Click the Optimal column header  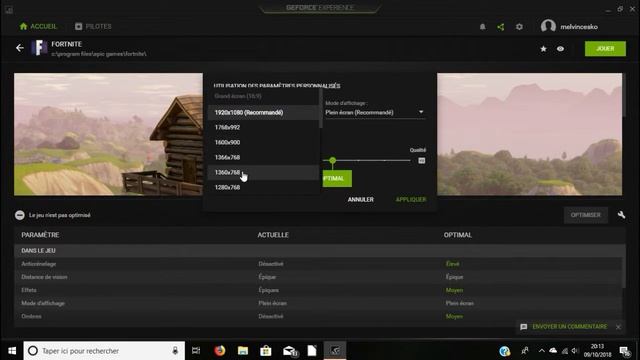coord(458,235)
